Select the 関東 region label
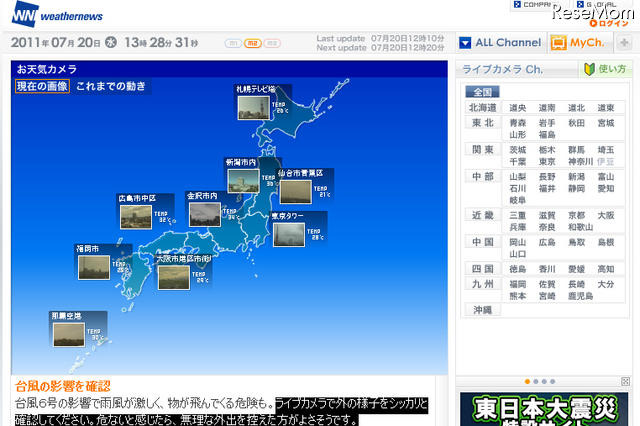This screenshot has width=640, height=426. (x=482, y=150)
